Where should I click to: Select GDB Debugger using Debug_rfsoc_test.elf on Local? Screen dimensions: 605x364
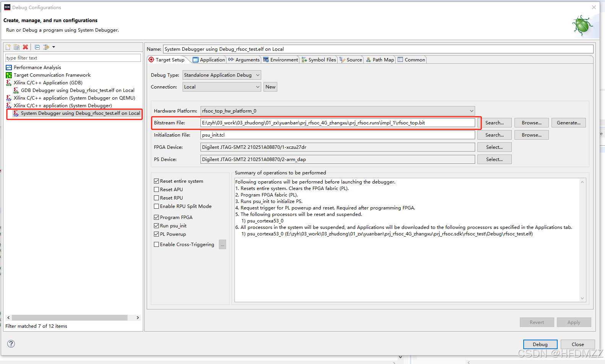78,90
